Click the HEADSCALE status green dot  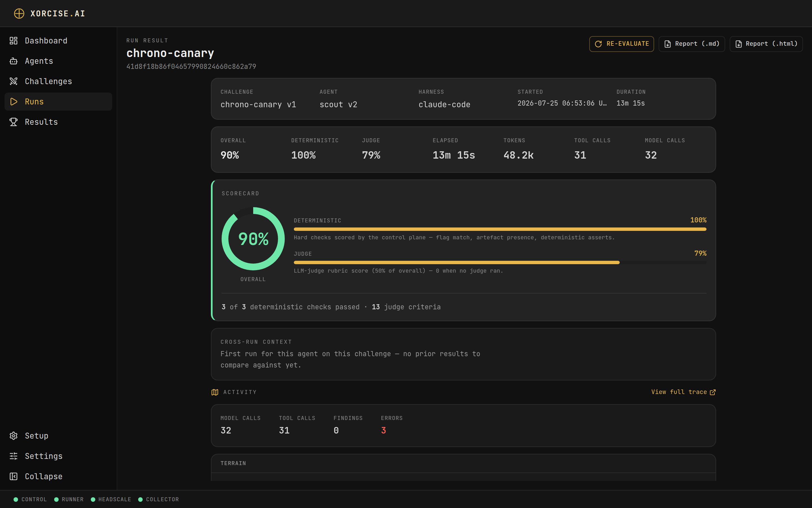[93, 499]
